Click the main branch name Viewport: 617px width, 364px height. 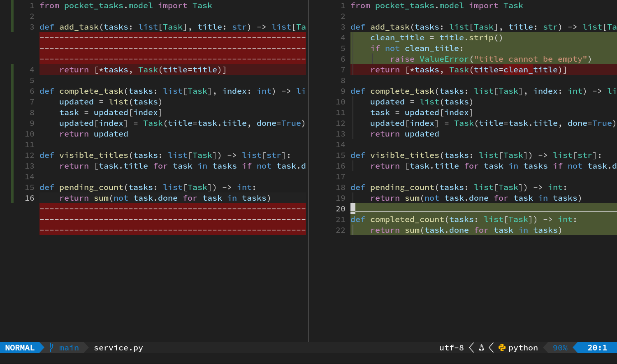point(69,348)
